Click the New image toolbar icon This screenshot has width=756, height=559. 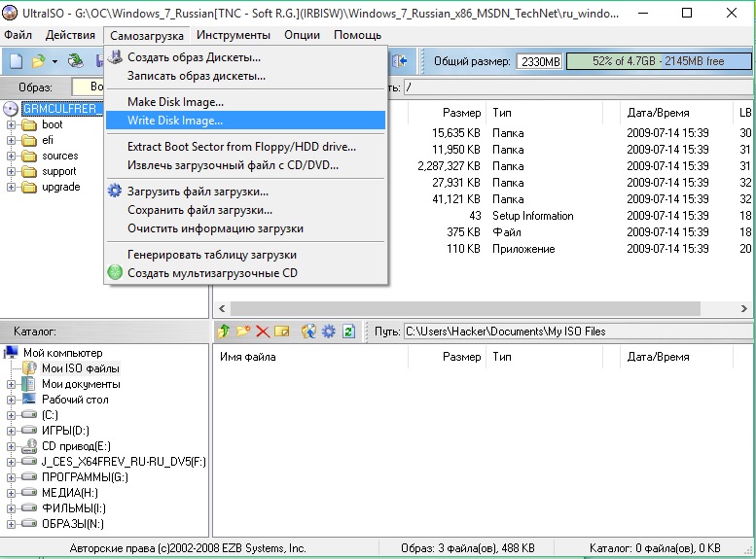click(16, 61)
